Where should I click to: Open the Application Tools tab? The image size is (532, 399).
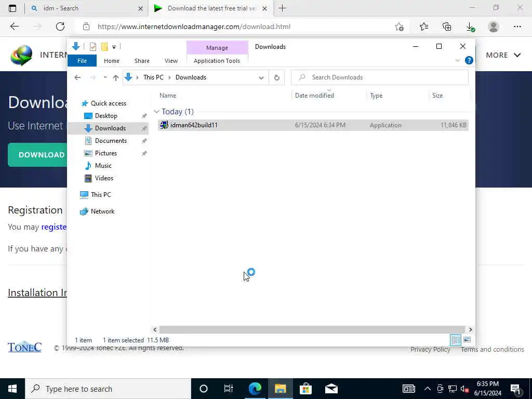[217, 61]
